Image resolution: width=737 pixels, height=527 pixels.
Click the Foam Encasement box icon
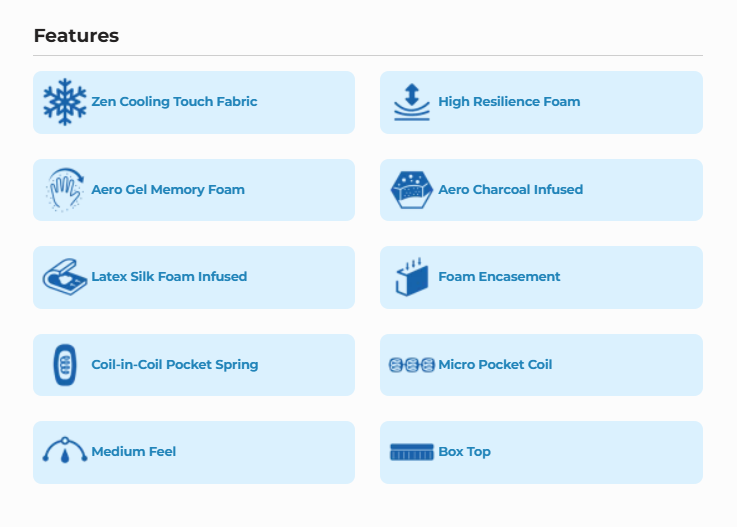(x=411, y=278)
